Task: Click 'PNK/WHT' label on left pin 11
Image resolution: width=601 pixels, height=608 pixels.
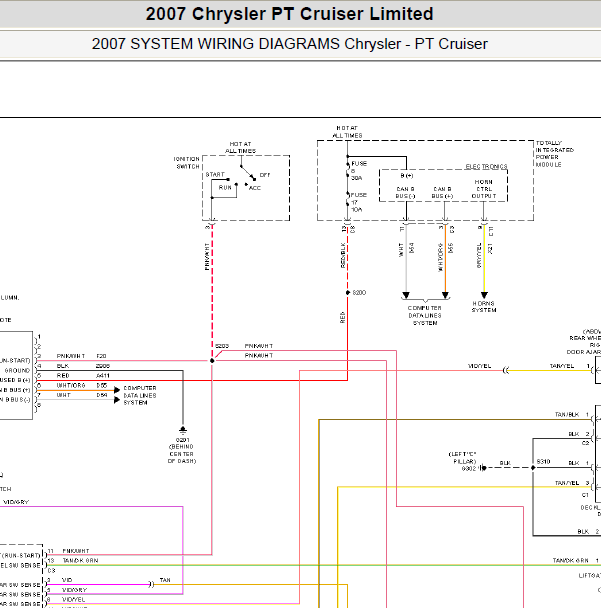Action: click(x=76, y=551)
